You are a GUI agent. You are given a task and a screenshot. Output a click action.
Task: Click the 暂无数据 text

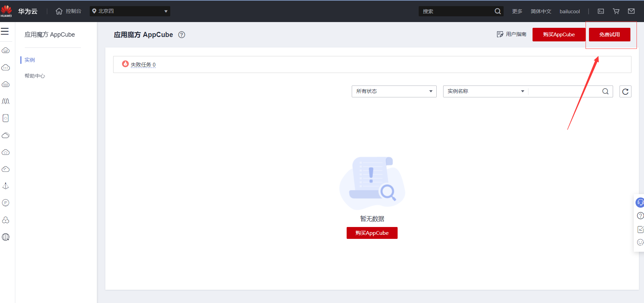click(x=372, y=219)
